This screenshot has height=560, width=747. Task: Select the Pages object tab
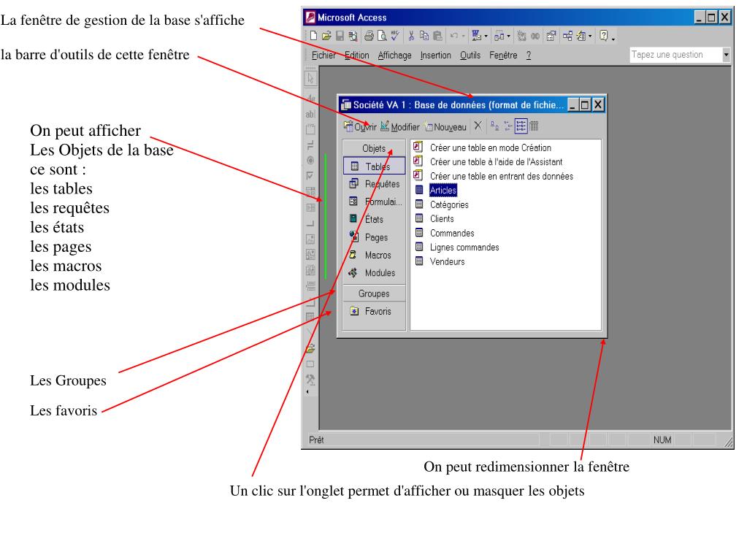tap(374, 237)
